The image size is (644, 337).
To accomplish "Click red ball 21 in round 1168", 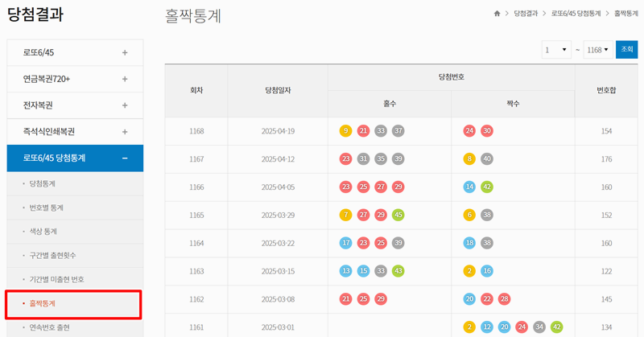I will click(x=363, y=131).
